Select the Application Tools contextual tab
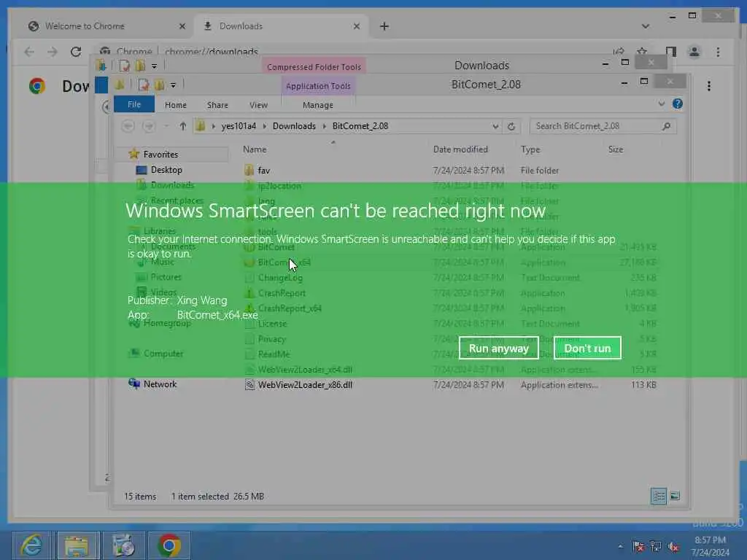This screenshot has height=560, width=747. (318, 86)
